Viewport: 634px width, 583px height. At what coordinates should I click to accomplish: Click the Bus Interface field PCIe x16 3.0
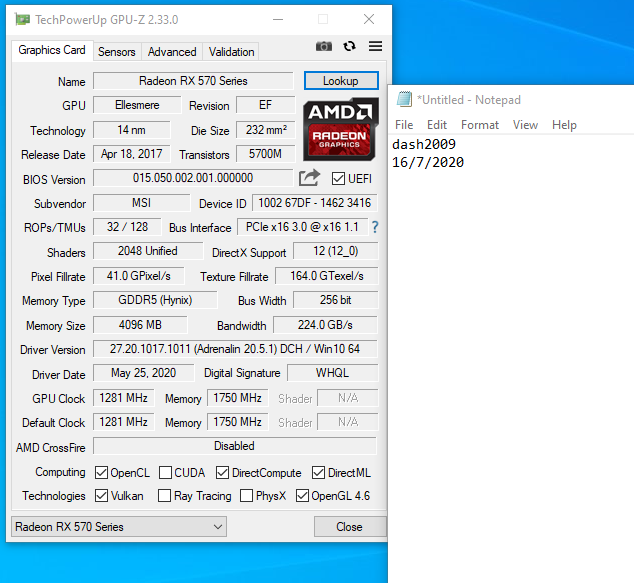302,227
